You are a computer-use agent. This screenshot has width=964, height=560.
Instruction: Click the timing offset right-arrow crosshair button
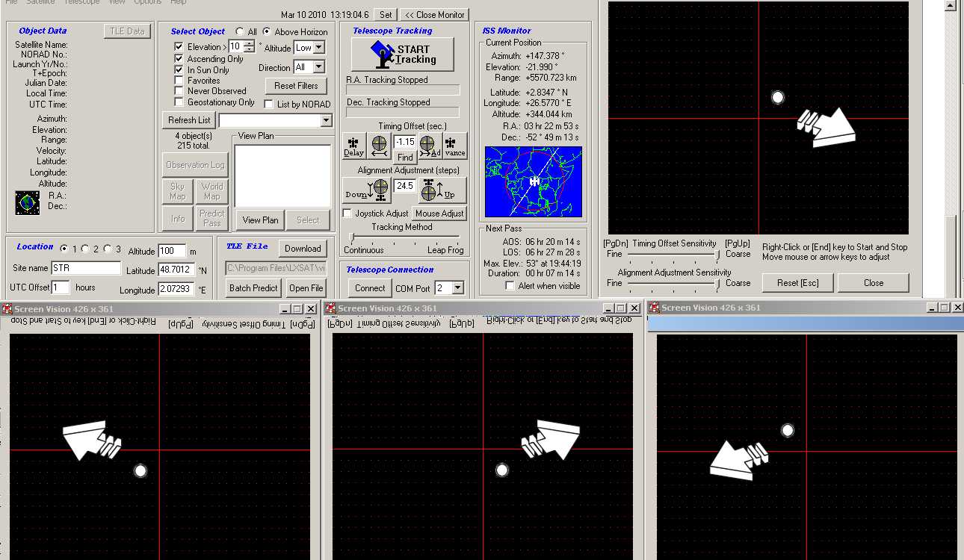click(x=430, y=146)
